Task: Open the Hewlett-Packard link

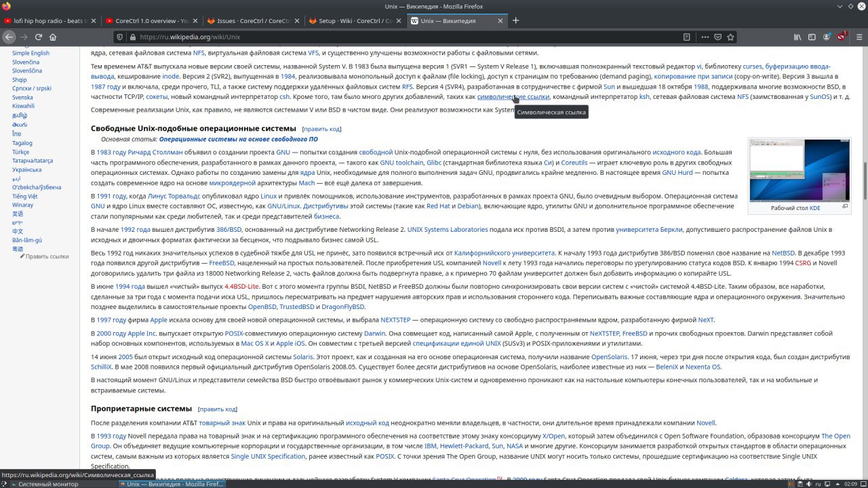Action: pos(464,447)
